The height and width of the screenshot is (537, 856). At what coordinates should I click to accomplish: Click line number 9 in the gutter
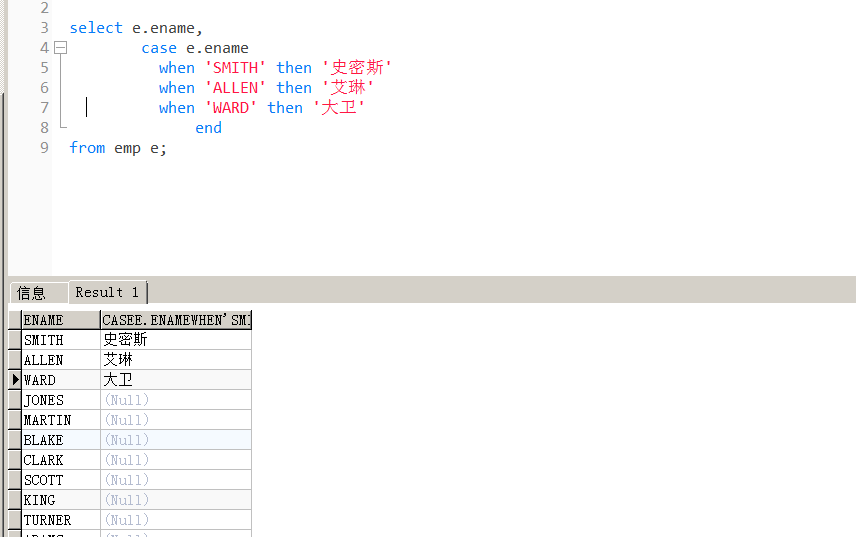[x=44, y=148]
